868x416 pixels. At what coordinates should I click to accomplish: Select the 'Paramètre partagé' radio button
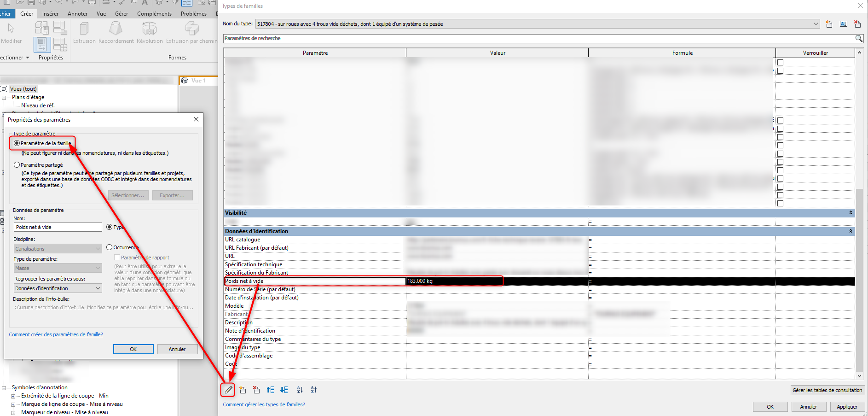tap(17, 165)
